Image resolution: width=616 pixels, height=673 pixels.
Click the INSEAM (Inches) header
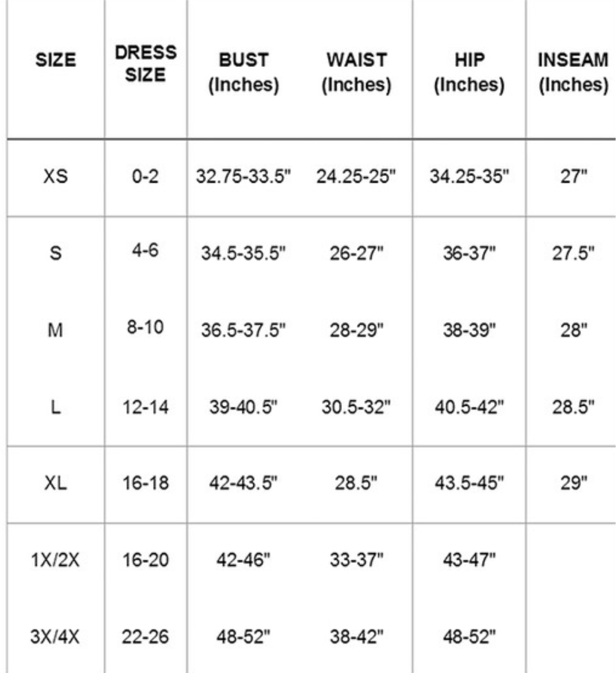[x=573, y=72]
